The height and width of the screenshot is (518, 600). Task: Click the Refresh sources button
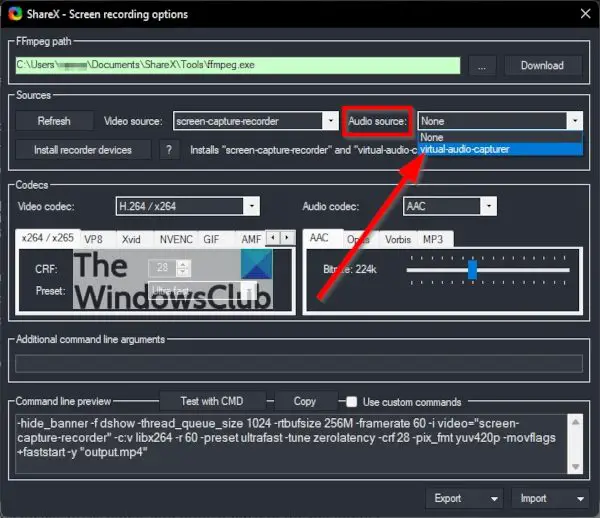(54, 121)
